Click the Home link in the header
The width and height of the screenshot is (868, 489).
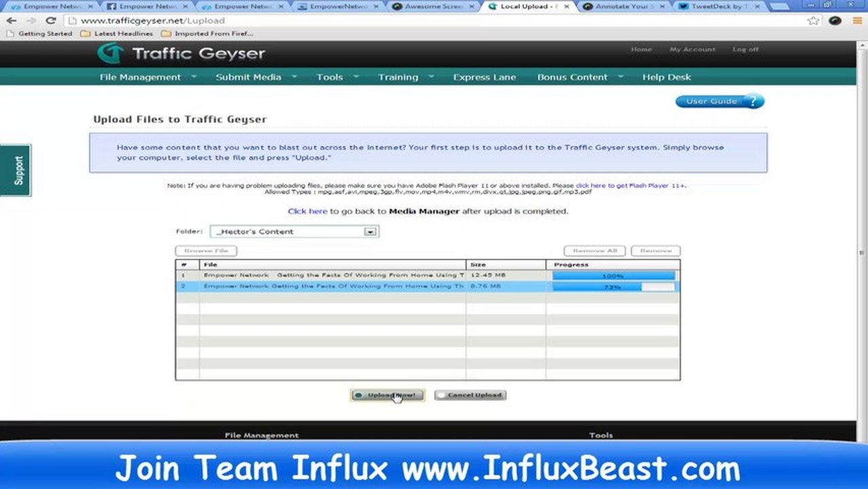tap(641, 50)
